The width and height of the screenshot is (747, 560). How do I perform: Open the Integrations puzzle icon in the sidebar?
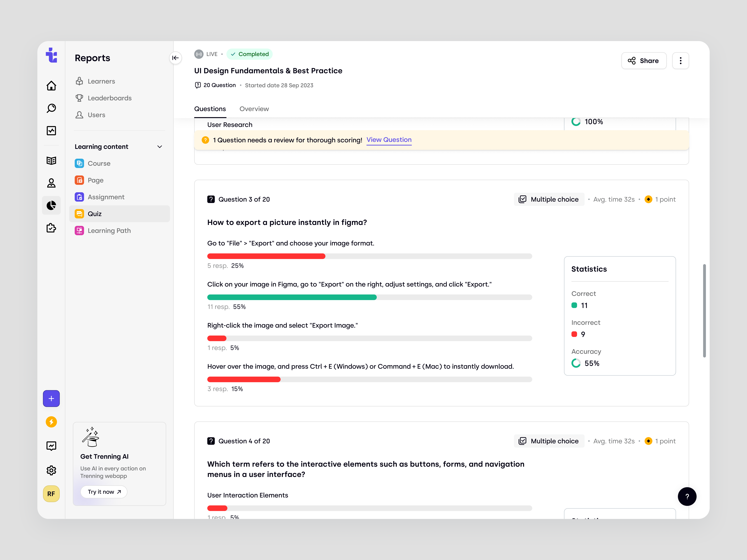51,228
